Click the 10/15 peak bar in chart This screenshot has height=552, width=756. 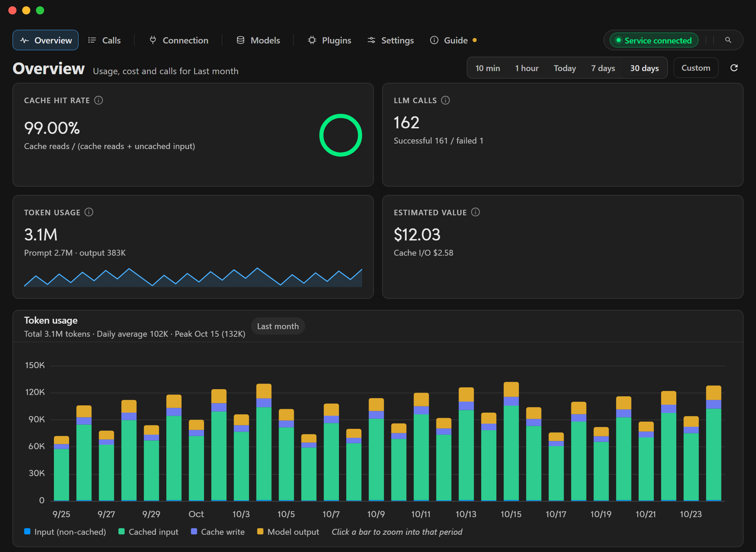511,441
